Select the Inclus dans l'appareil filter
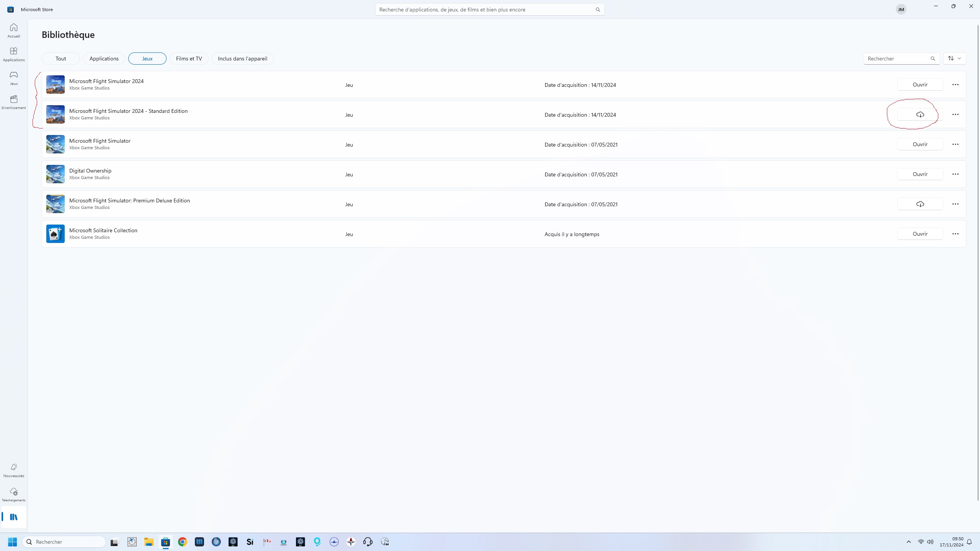The height and width of the screenshot is (551, 980). [x=243, y=59]
